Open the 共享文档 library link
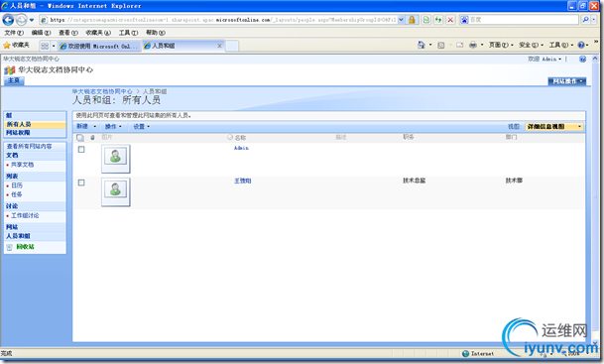Viewport: 604px width, 364px height. (x=23, y=165)
